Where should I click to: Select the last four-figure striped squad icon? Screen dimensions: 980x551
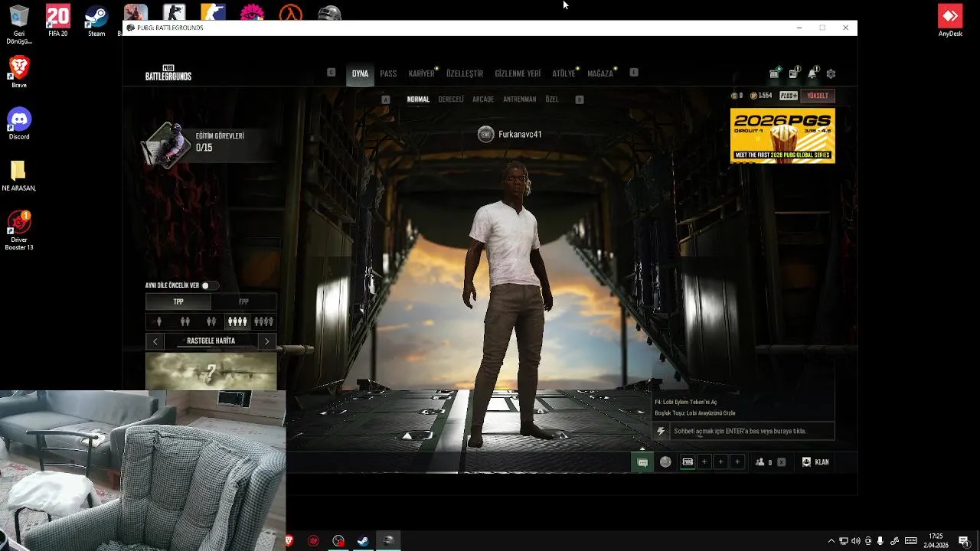(x=263, y=322)
